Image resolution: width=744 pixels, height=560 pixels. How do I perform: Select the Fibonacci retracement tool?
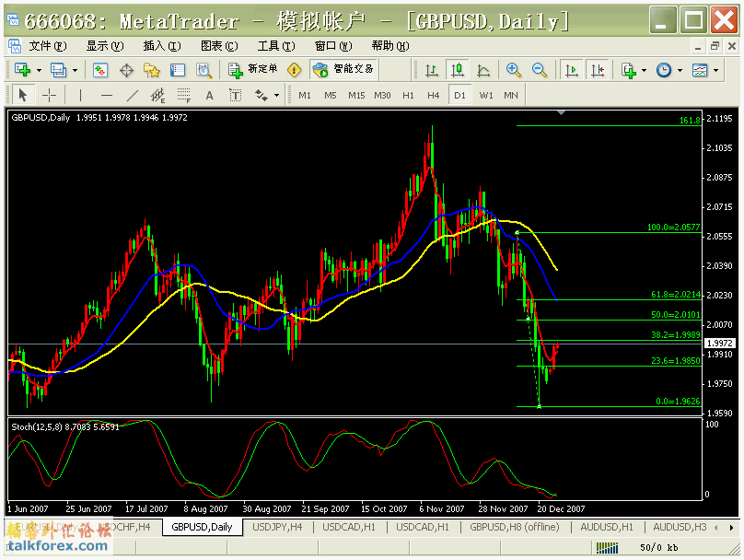183,95
